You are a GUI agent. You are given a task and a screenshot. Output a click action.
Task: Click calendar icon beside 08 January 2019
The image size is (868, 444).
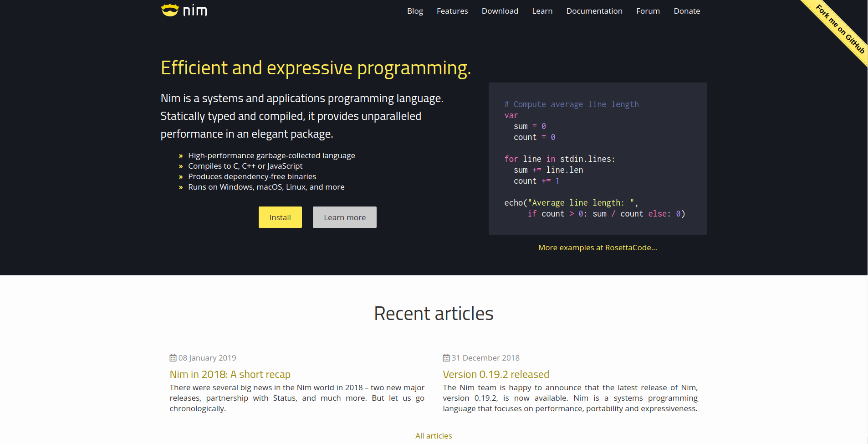(x=173, y=358)
